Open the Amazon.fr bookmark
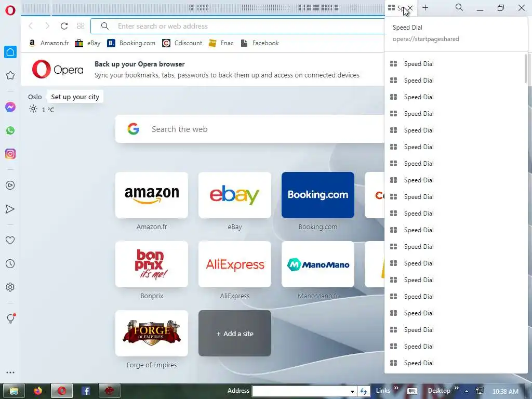 click(x=48, y=43)
